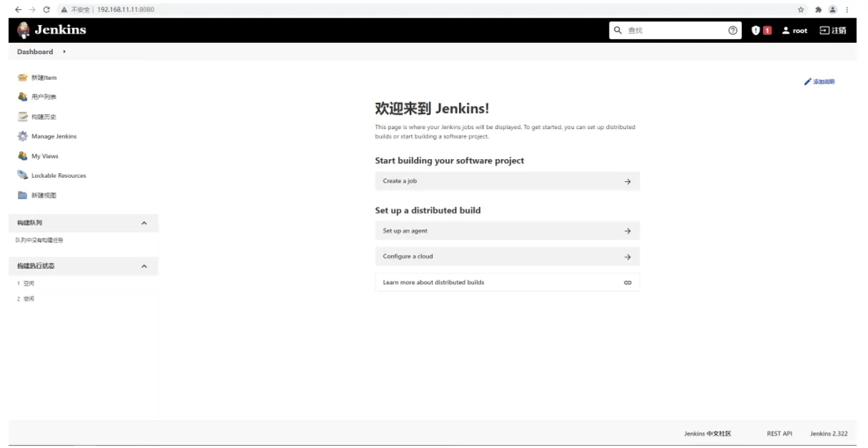Screen dimensions: 868x448
Task: Collapse the 构建队列 panel chevron
Action: click(x=144, y=223)
